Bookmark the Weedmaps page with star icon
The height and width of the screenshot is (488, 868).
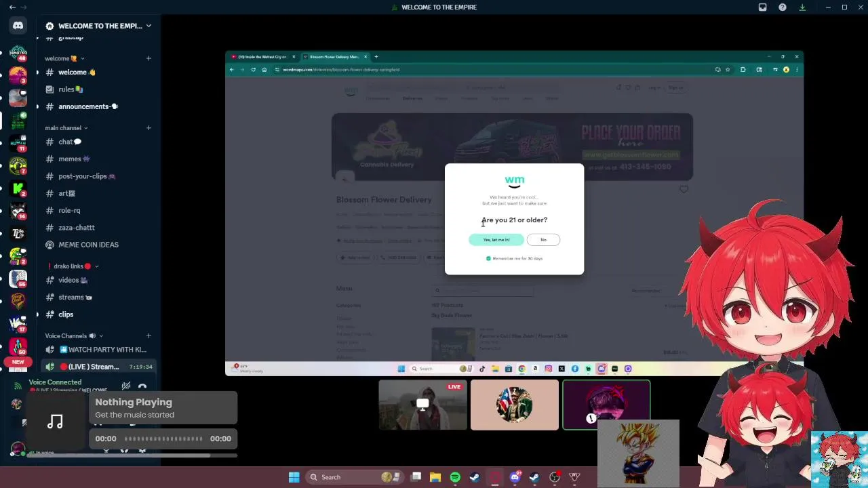tap(728, 69)
